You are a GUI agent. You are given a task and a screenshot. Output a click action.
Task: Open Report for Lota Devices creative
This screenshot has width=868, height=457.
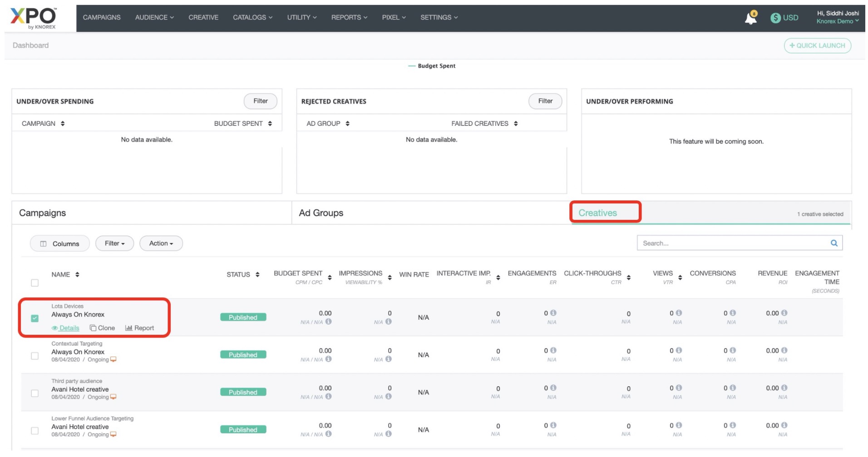pos(140,328)
